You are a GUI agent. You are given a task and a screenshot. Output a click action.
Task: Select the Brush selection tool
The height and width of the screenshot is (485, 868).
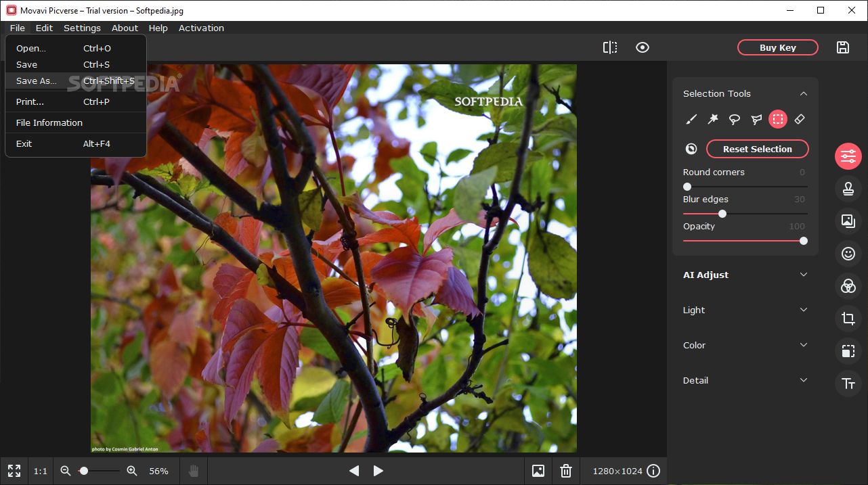pyautogui.click(x=691, y=119)
